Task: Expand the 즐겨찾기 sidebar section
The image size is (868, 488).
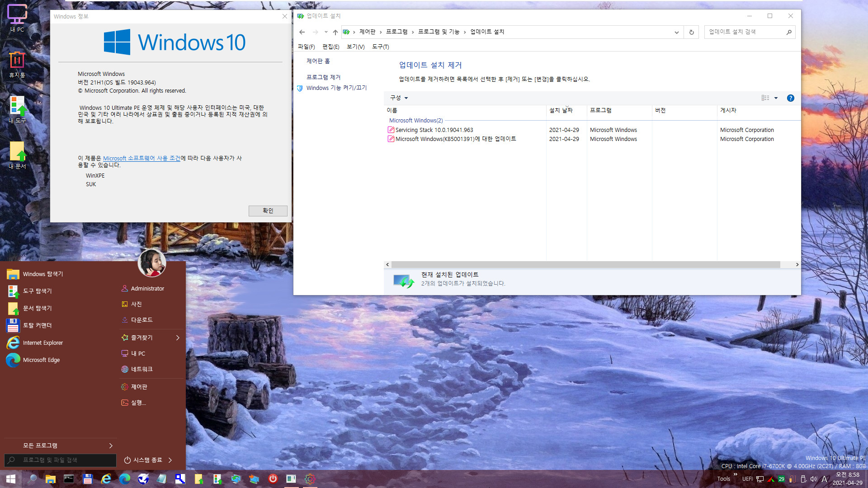Action: click(x=177, y=338)
